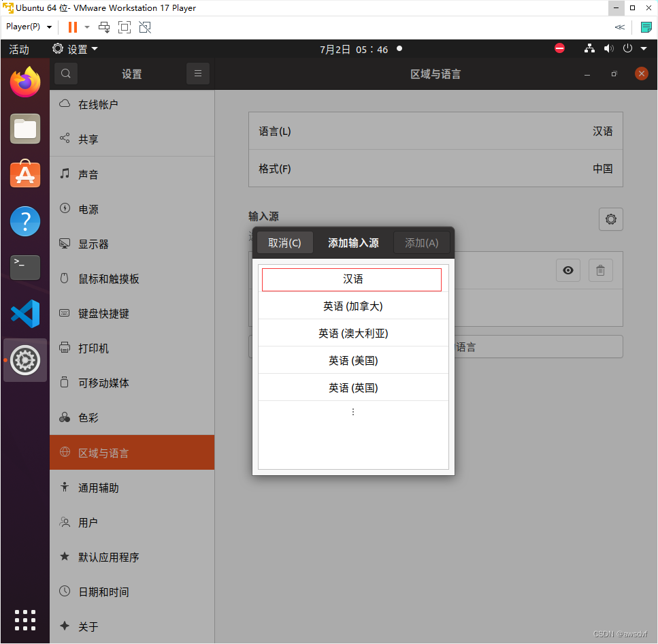
Task: Select 区域与语言 in the sidebar
Action: pos(132,453)
